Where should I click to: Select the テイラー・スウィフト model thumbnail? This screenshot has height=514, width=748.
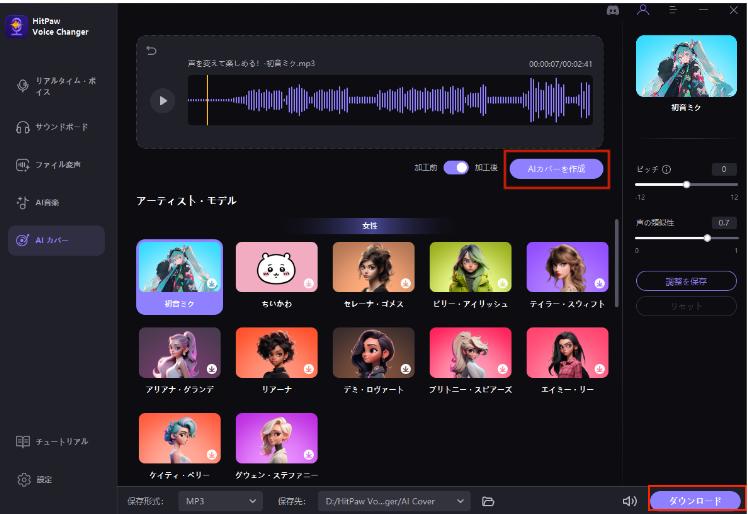click(x=567, y=267)
